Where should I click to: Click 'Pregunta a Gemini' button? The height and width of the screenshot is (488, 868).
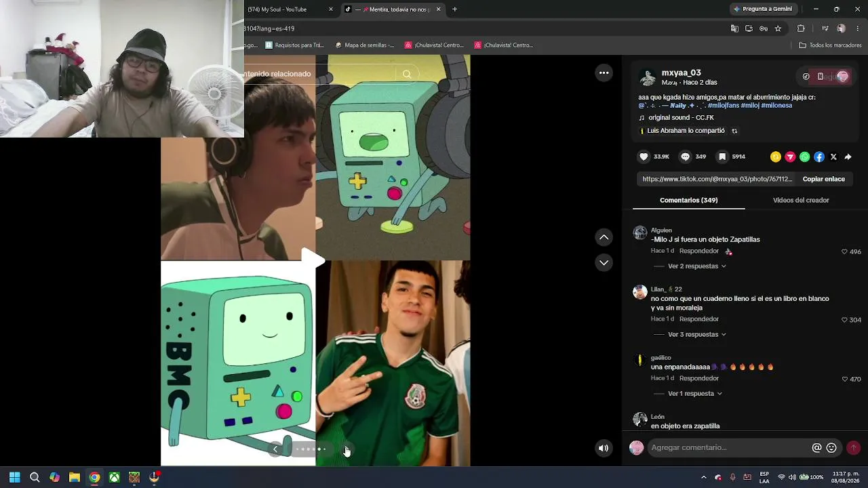coord(762,9)
